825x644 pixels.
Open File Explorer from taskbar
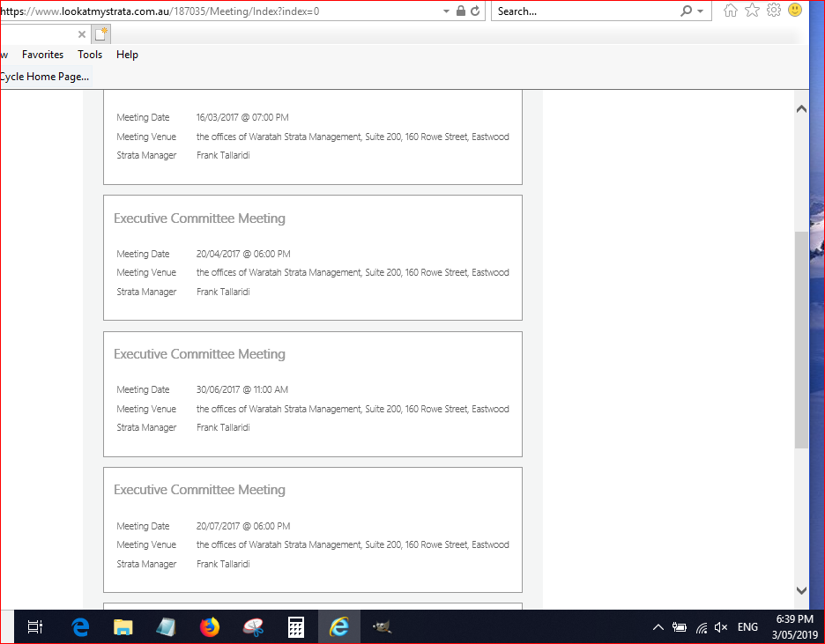[x=123, y=626]
